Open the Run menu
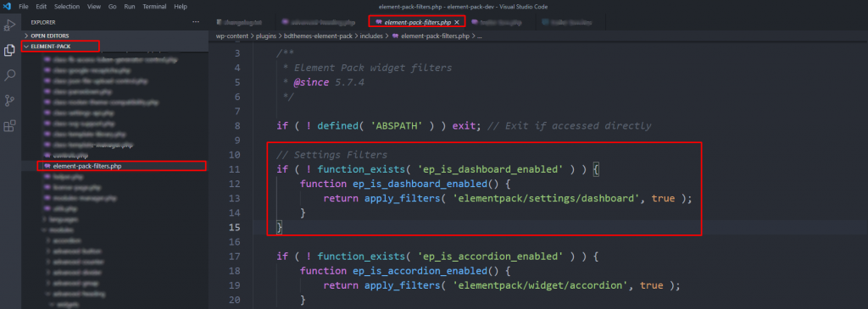Screen dimensions: 868x309 130,7
